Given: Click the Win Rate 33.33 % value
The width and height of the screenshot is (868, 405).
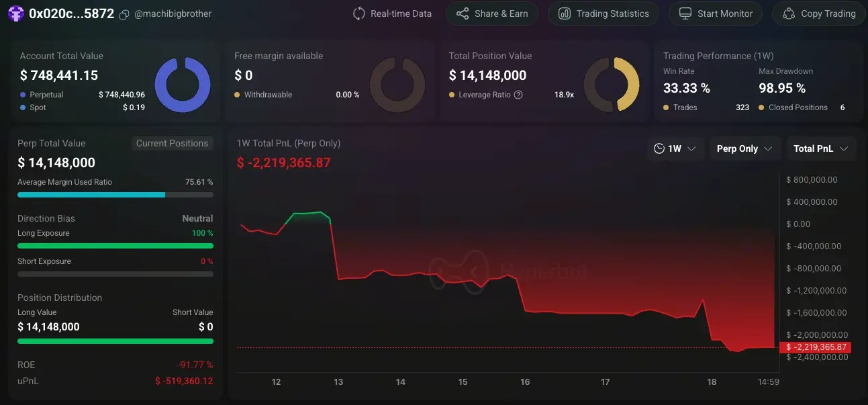Looking at the screenshot, I should tap(687, 88).
